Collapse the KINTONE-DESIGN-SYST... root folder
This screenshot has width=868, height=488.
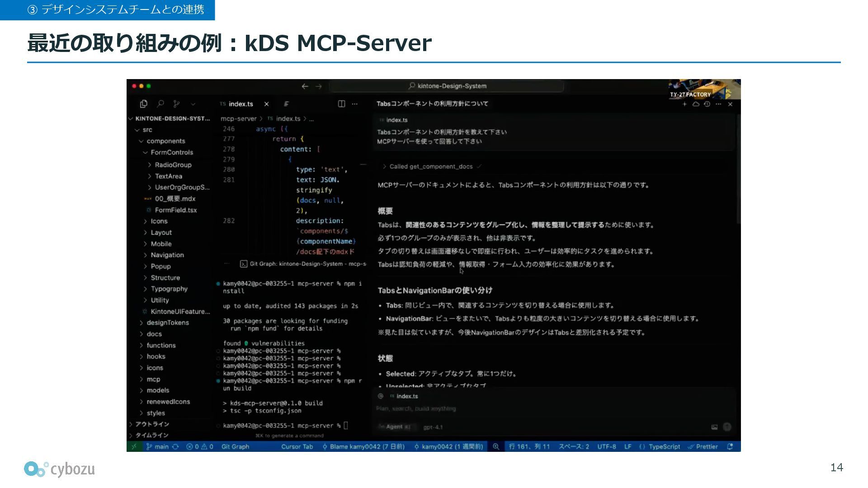pos(170,118)
